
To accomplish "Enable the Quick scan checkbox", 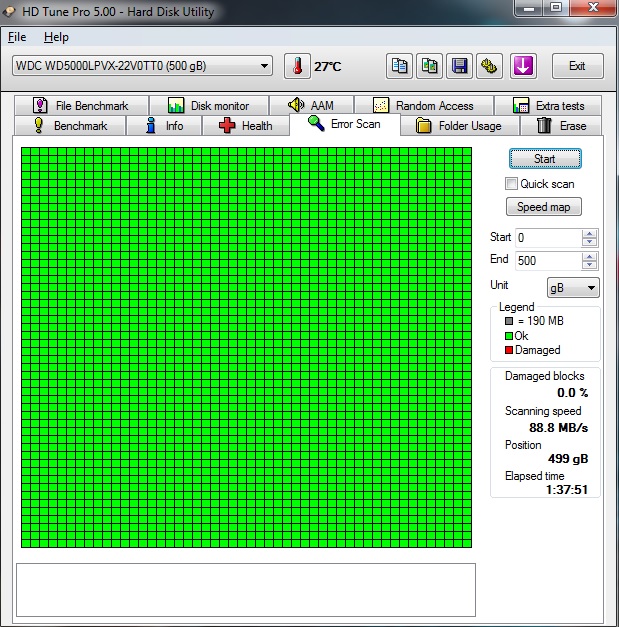I will (x=512, y=184).
